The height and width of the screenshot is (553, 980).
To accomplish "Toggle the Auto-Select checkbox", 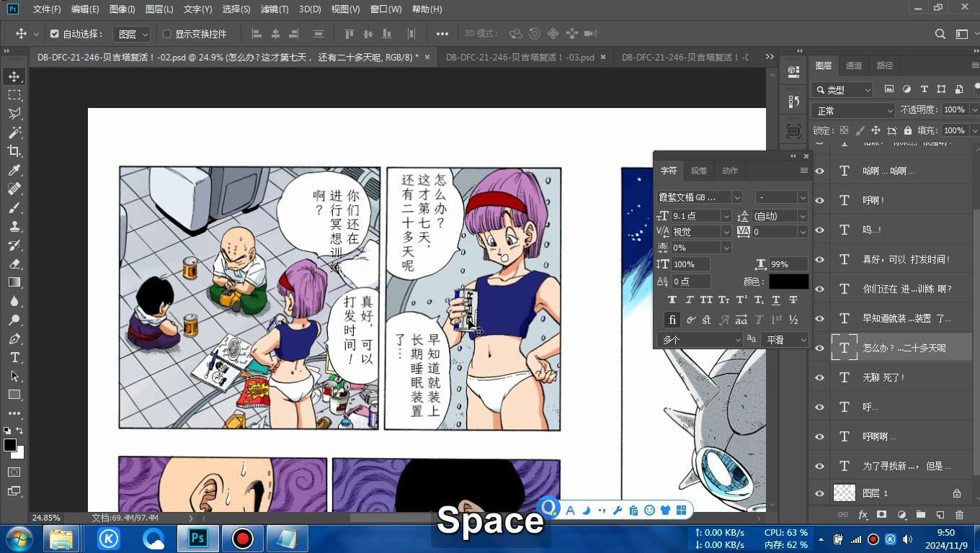I will click(54, 34).
